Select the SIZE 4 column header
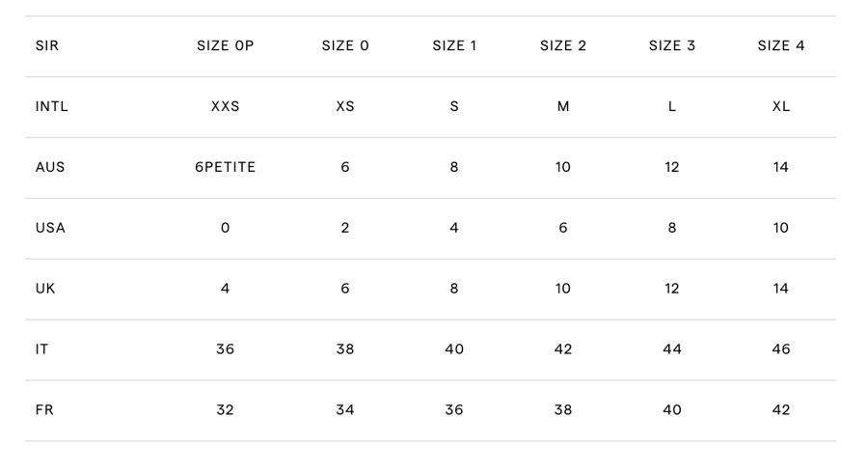Viewport: 868px width, 474px height. click(781, 45)
